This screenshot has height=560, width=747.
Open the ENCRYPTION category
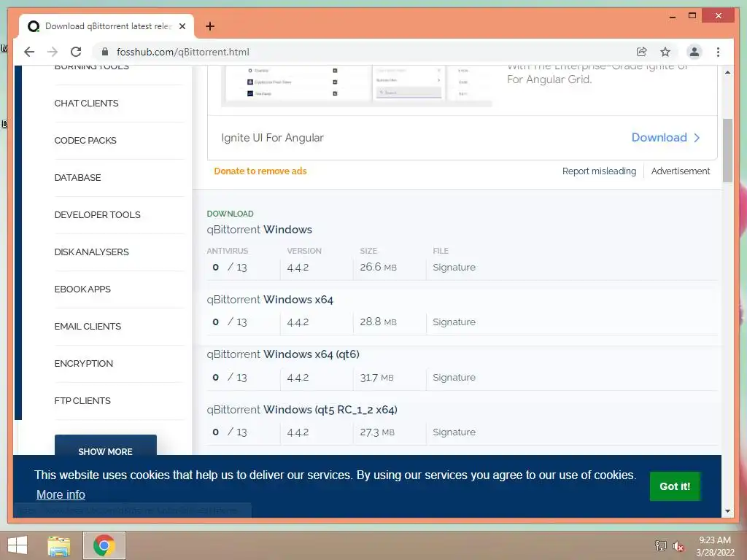[83, 363]
